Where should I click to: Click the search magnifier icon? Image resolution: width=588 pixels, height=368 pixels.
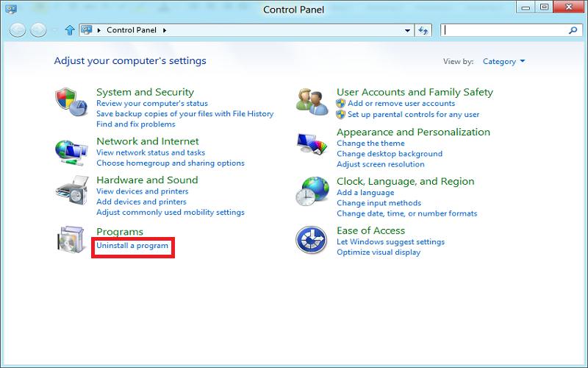[573, 30]
